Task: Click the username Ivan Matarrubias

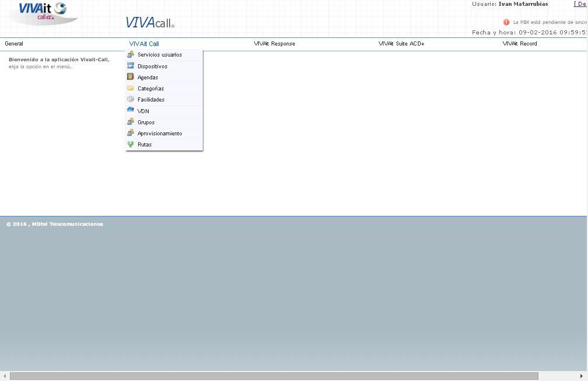Action: (523, 4)
